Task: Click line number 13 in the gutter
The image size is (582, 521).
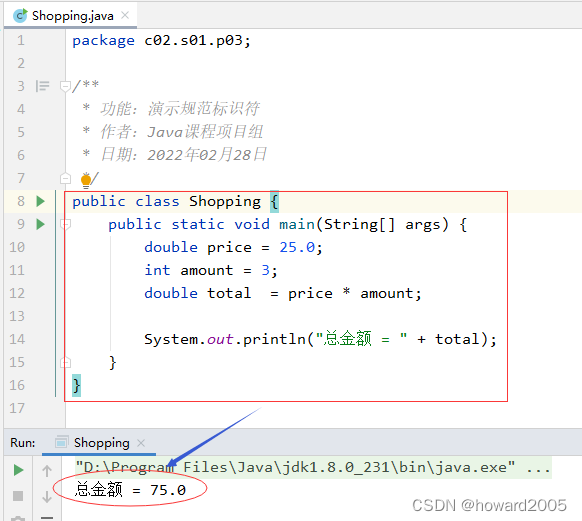Action: 17,316
